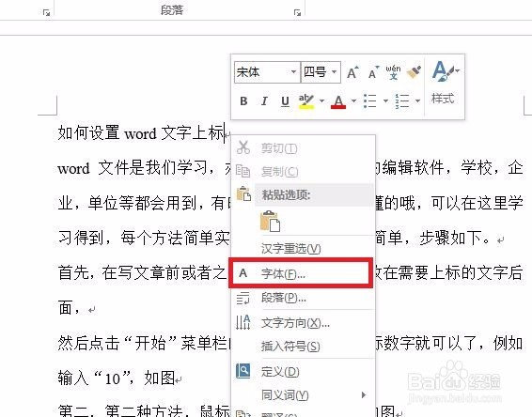
Task: Click the Styles (样式) icon
Action: tap(443, 72)
